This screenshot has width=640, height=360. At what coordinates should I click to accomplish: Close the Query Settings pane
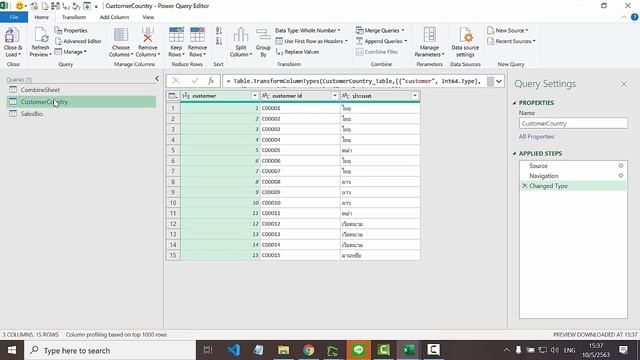pos(624,84)
